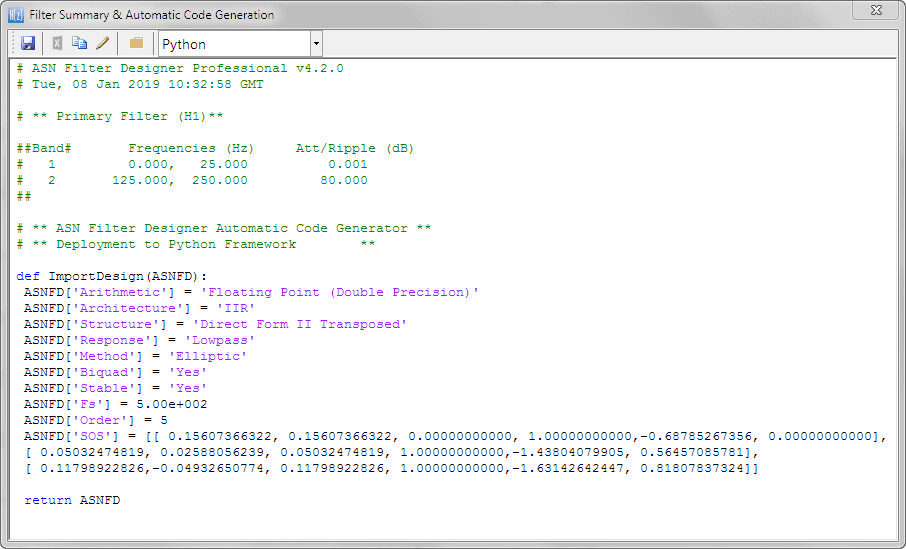Screen dimensions: 906x549
Task: Click the 'Elliptic' method value
Action: (x=208, y=356)
